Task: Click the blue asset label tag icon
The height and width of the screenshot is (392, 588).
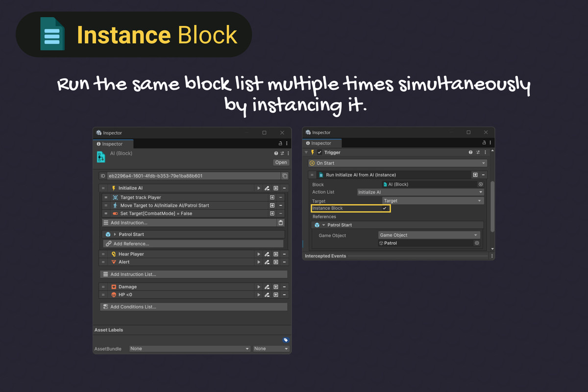Action: (x=286, y=340)
